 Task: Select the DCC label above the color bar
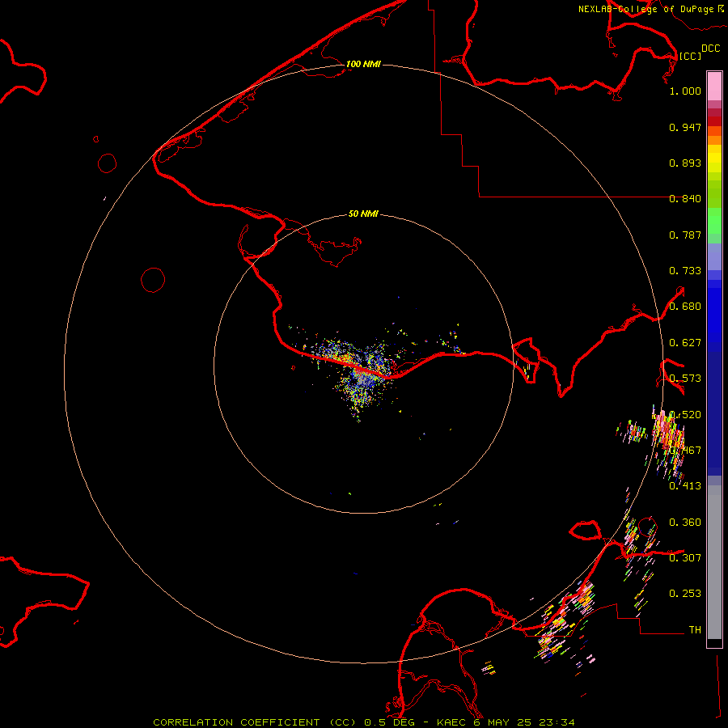click(x=710, y=49)
